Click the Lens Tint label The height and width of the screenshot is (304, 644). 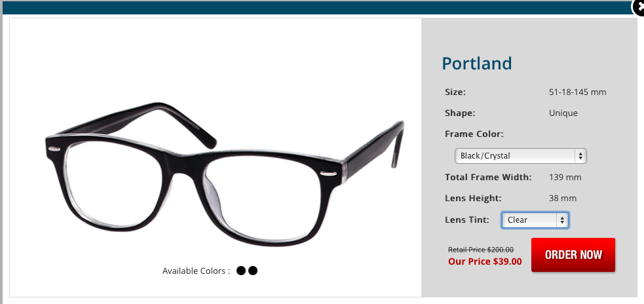tap(467, 219)
